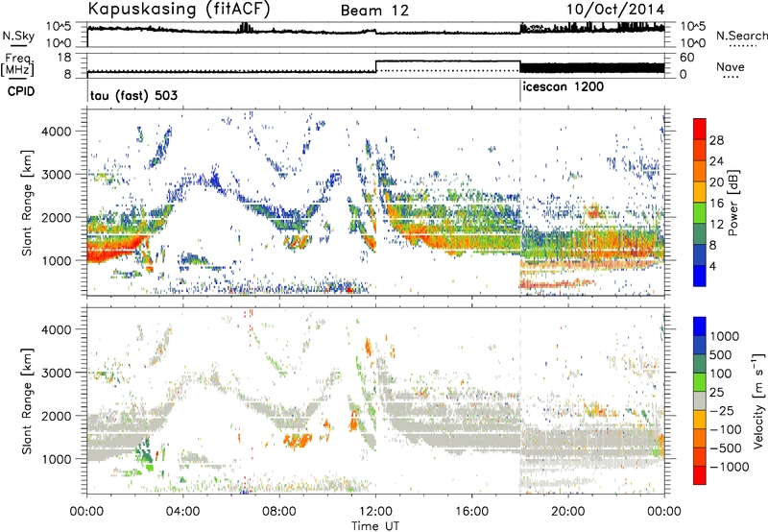
Task: Click the blue top segment of Velocity color bar
Action: [x=700, y=326]
